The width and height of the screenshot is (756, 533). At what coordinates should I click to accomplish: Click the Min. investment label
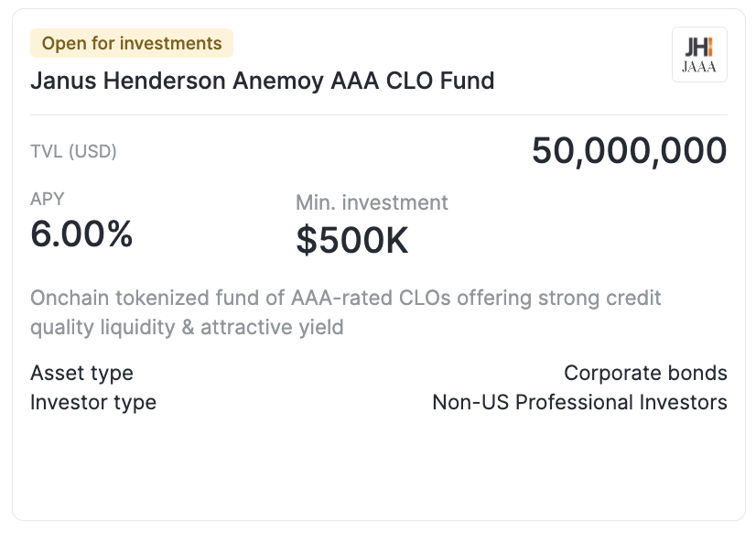(x=372, y=202)
